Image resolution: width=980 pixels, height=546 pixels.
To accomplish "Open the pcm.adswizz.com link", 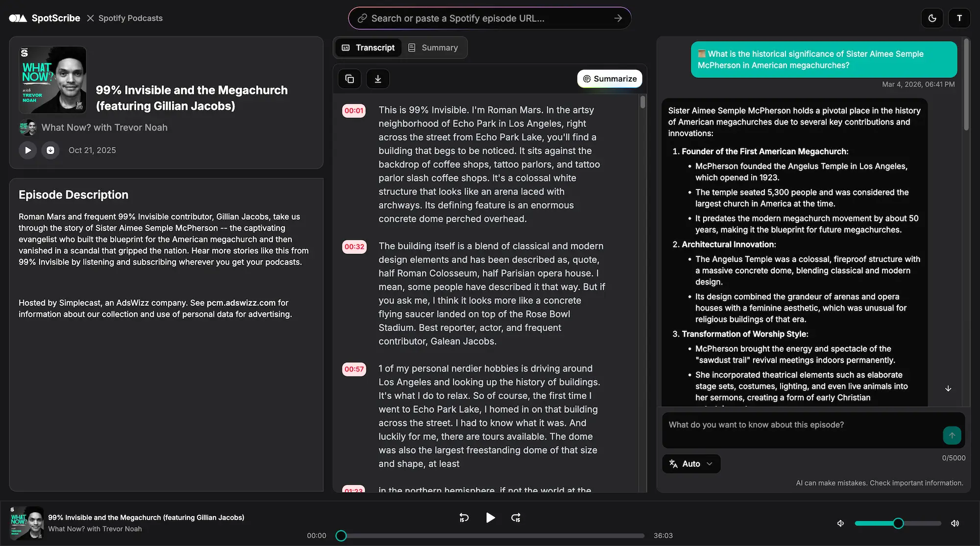I will (241, 303).
